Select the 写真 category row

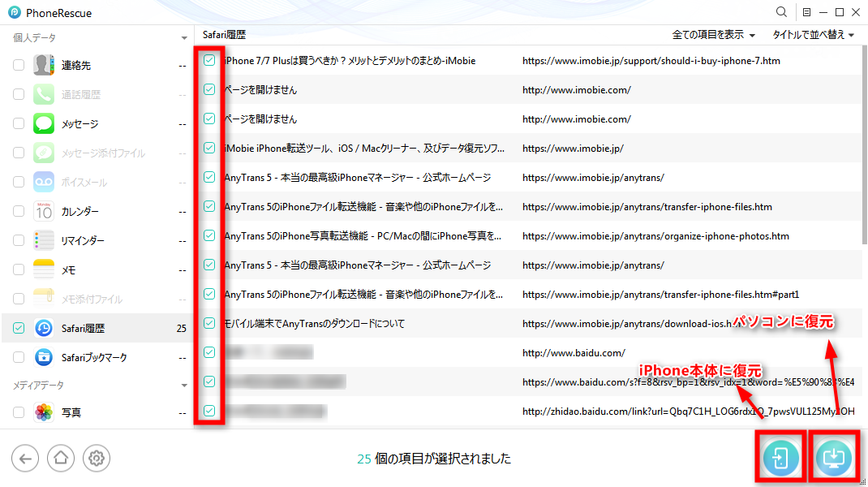97,412
